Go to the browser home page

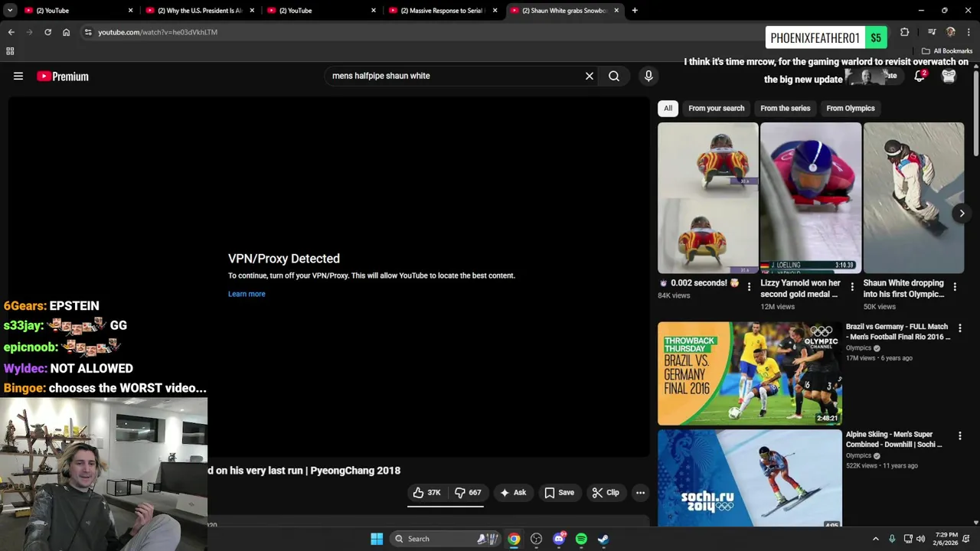(x=66, y=32)
